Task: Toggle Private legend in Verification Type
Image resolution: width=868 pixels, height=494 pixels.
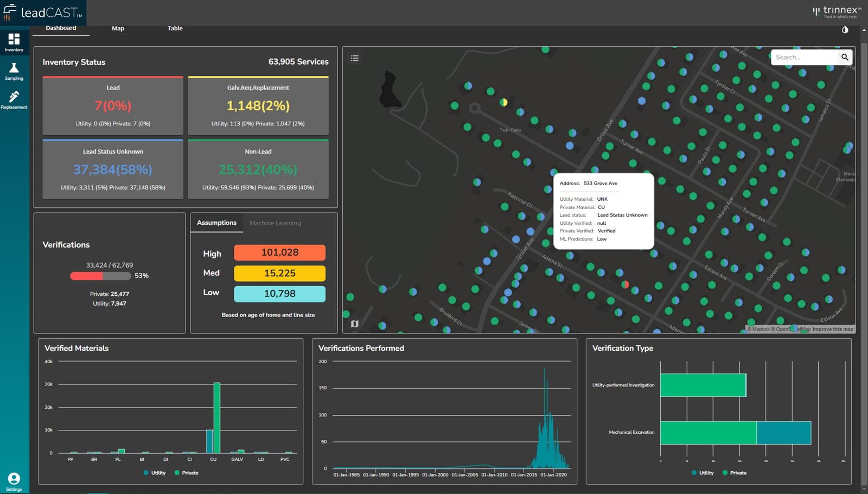Action: tap(735, 473)
